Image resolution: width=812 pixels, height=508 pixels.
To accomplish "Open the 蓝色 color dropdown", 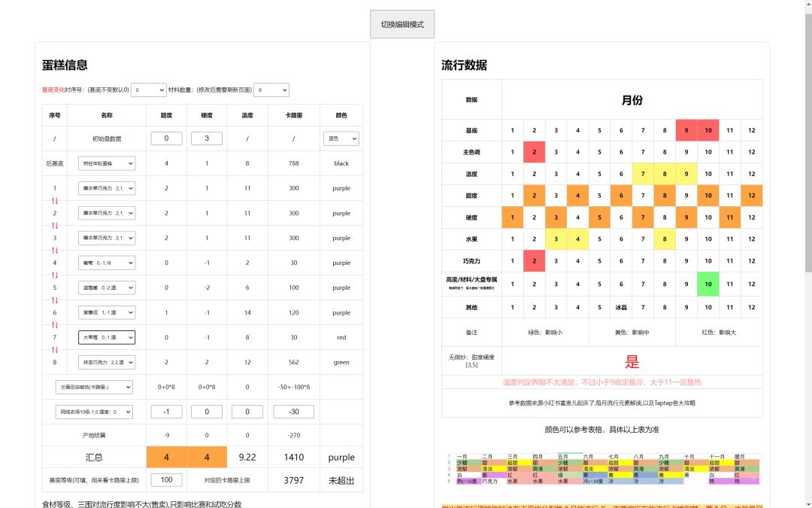I will [x=341, y=138].
